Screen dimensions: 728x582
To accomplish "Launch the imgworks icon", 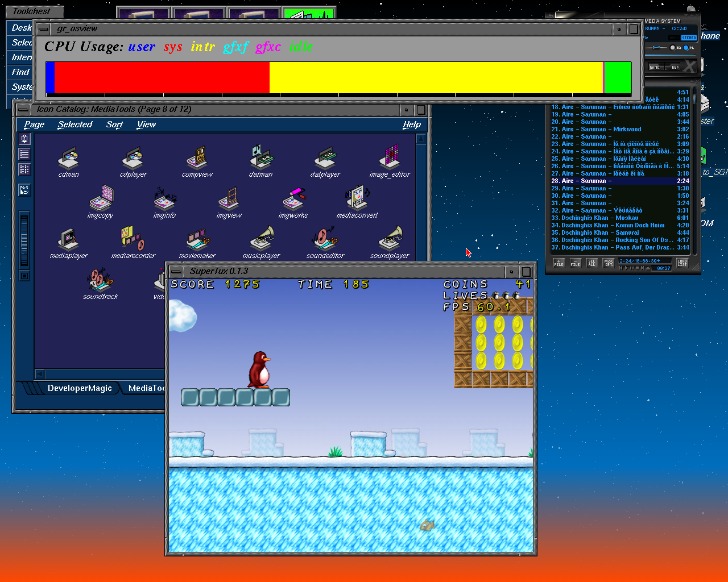I will (293, 203).
